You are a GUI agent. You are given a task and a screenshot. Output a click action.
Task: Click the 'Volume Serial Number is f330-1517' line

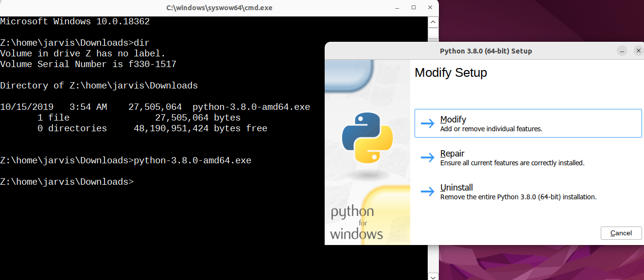(88, 64)
